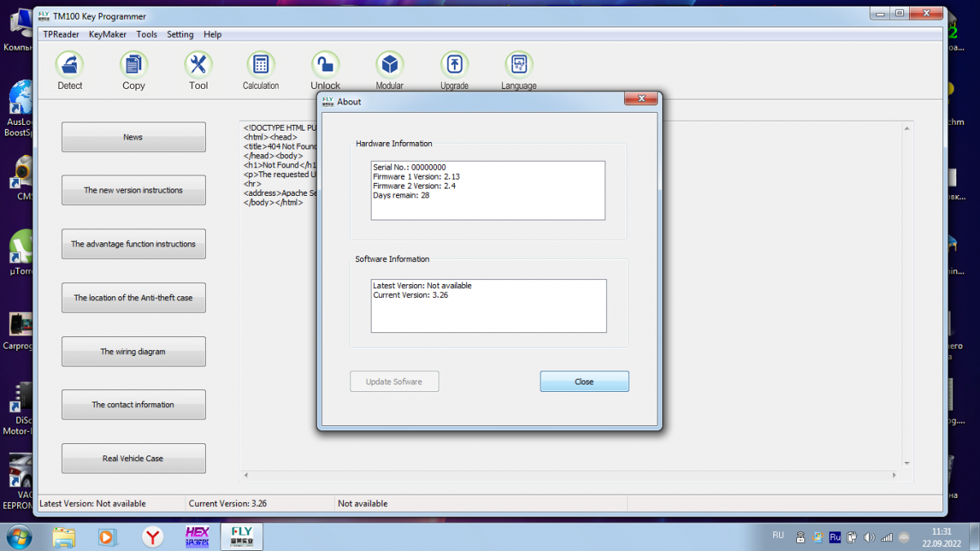Click the vertical scrollbar up arrow in content pane
980x551 pixels.
(905, 128)
